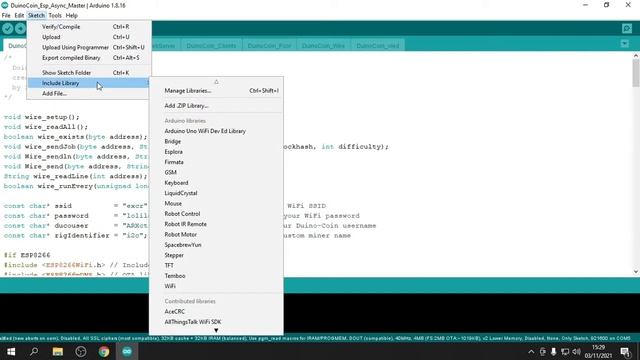Include the TFT library
The width and height of the screenshot is (640, 360).
216,265
